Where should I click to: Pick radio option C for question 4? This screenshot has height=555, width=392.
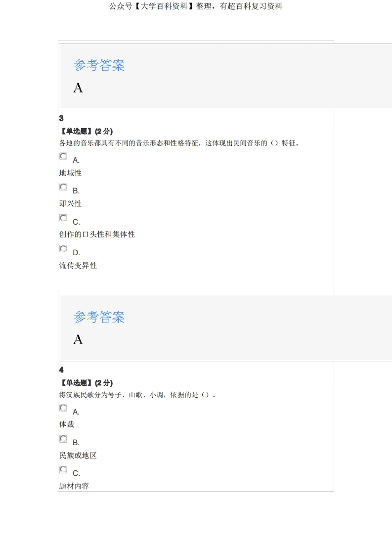pyautogui.click(x=63, y=469)
